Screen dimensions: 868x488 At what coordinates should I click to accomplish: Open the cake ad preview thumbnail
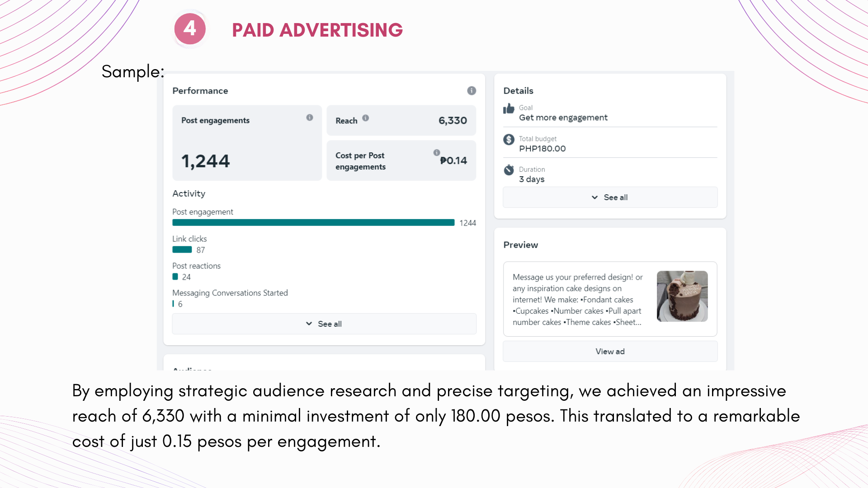point(682,296)
